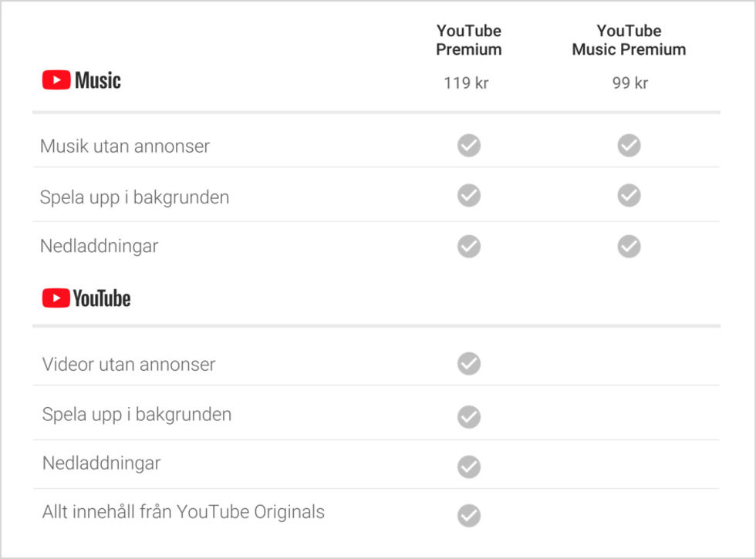
Task: Click Music Premium checkmark for Nedladdningar
Action: click(x=629, y=246)
